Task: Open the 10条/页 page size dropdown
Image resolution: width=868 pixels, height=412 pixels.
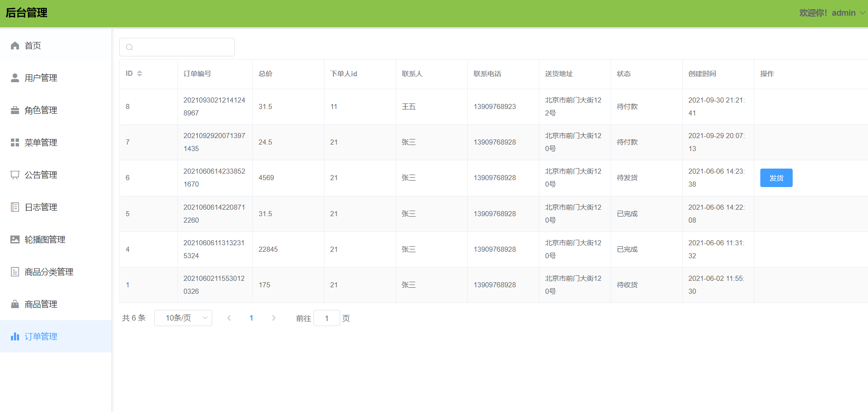Action: coord(183,318)
